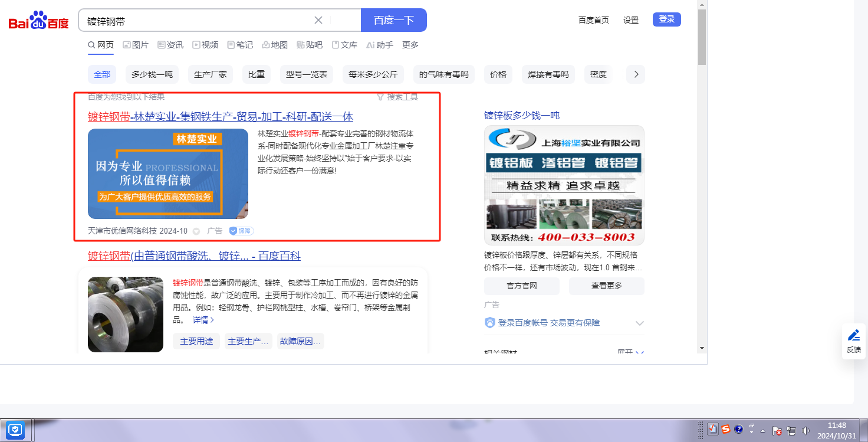Select the 多少钱一吨 filter chip
This screenshot has height=442, width=868.
(152, 74)
